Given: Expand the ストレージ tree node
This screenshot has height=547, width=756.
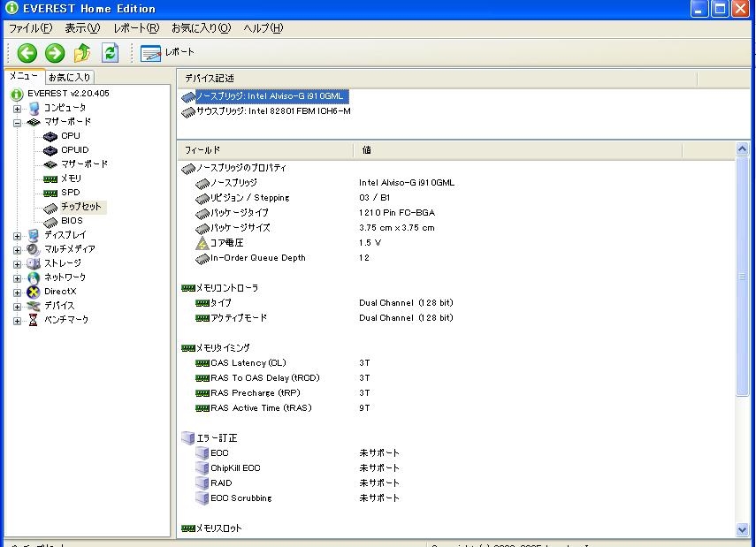Looking at the screenshot, I should (x=17, y=263).
